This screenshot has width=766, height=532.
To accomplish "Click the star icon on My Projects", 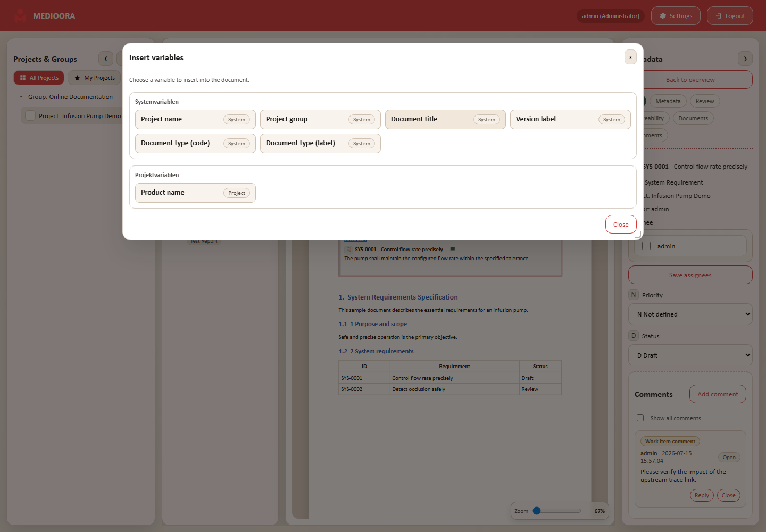I will [x=77, y=78].
